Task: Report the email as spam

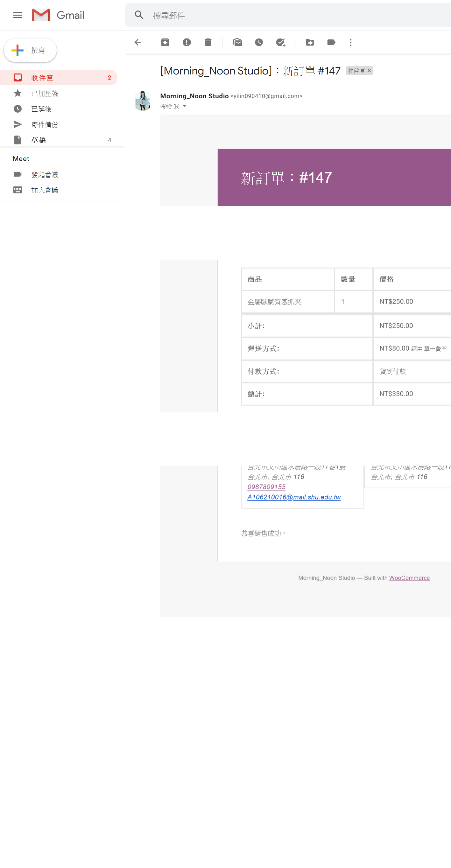Action: point(187,42)
